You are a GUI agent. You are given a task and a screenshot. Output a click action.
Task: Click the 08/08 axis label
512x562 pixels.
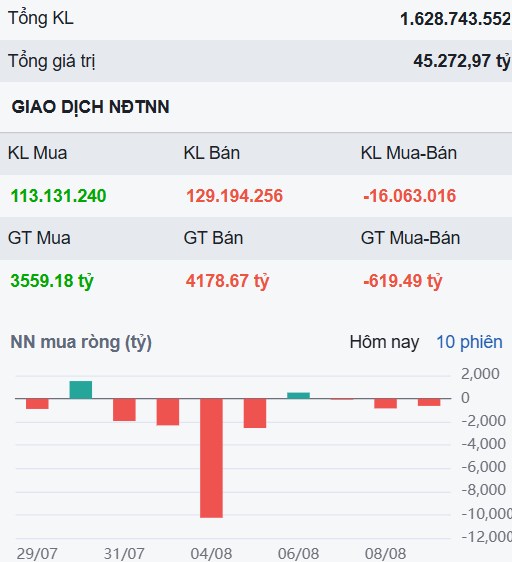click(x=385, y=554)
